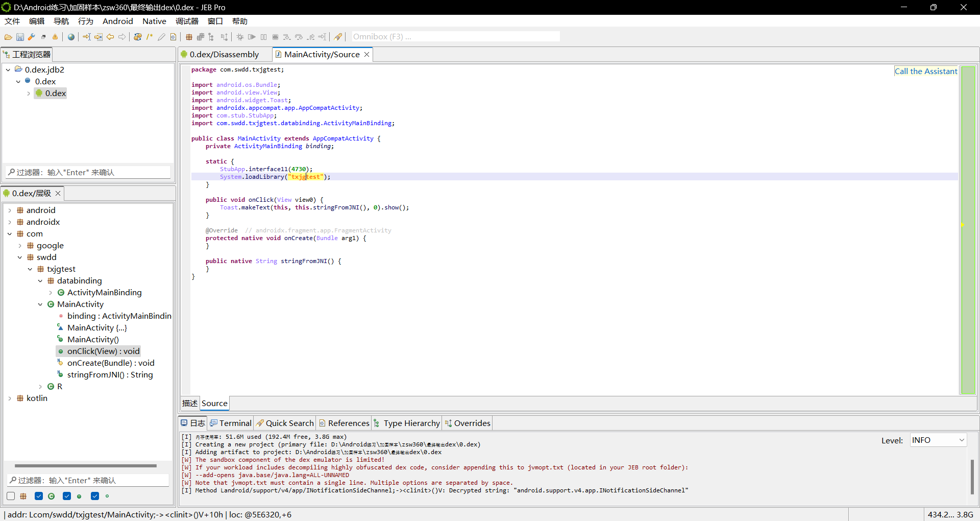
Task: Toggle the fields filter checkbox
Action: click(95, 496)
